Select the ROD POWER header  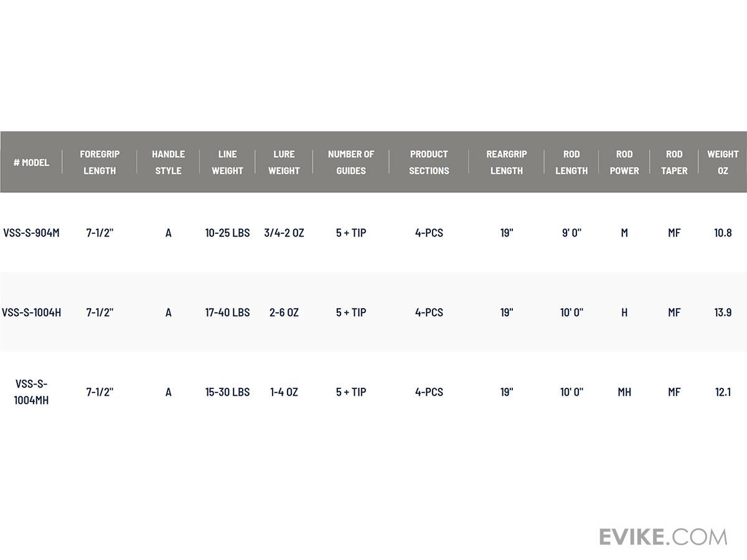click(624, 162)
